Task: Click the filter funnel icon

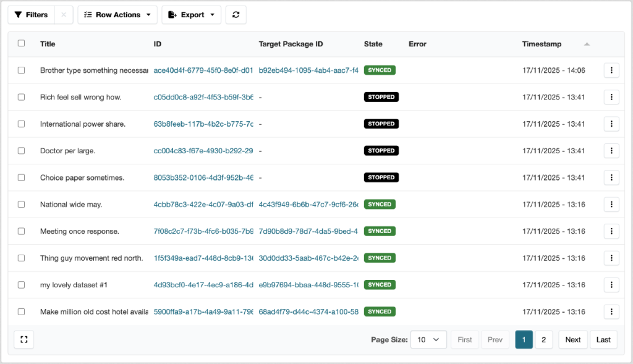Action: coord(19,15)
